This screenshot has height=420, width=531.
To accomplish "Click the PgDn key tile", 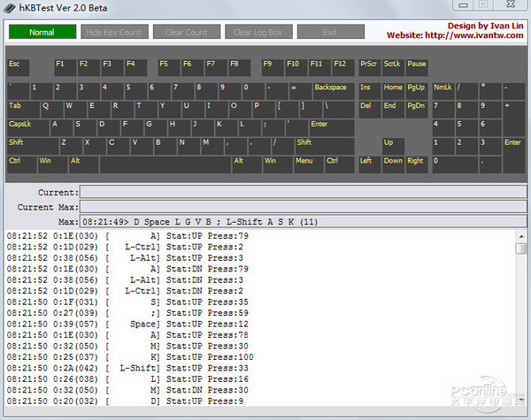I will tap(417, 110).
